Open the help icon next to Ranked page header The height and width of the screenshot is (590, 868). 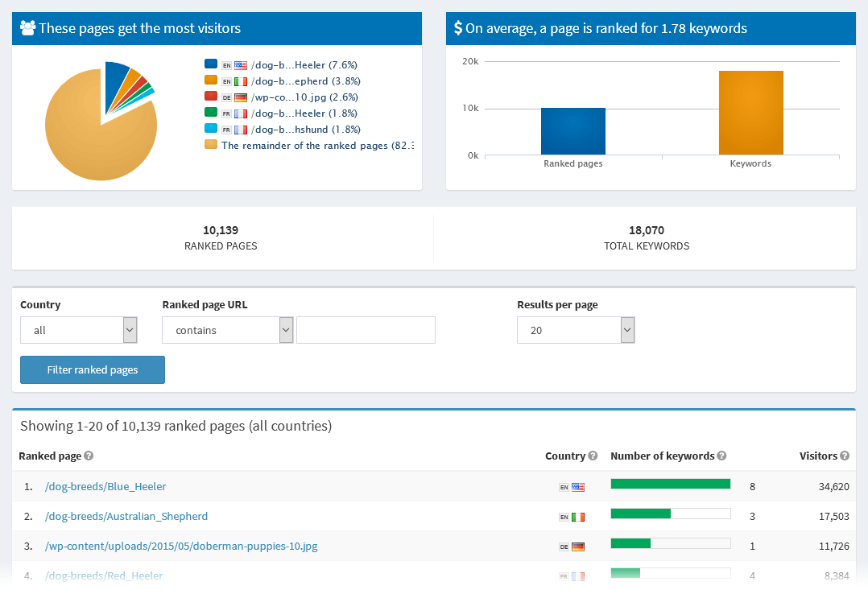click(x=88, y=456)
